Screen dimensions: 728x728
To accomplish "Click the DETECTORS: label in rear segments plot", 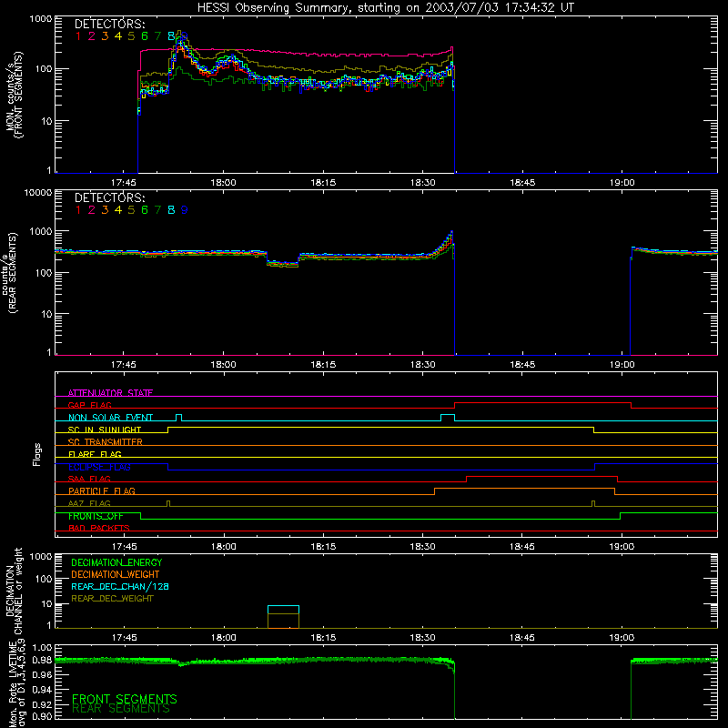I will coord(109,197).
